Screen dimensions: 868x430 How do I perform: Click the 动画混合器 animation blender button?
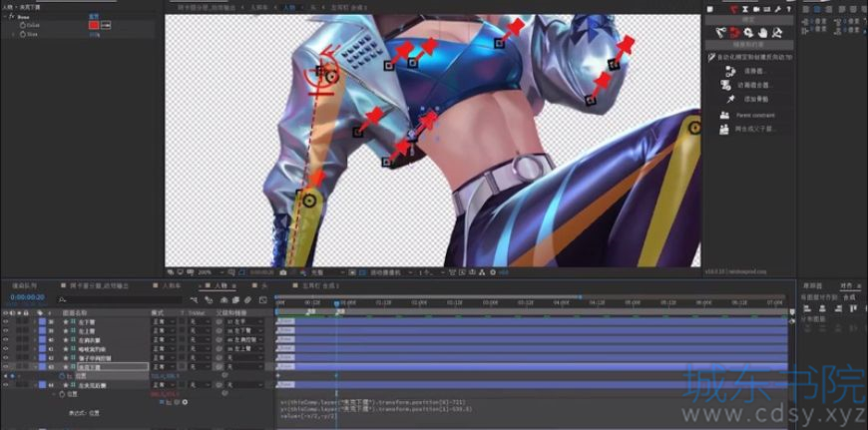coord(754,85)
